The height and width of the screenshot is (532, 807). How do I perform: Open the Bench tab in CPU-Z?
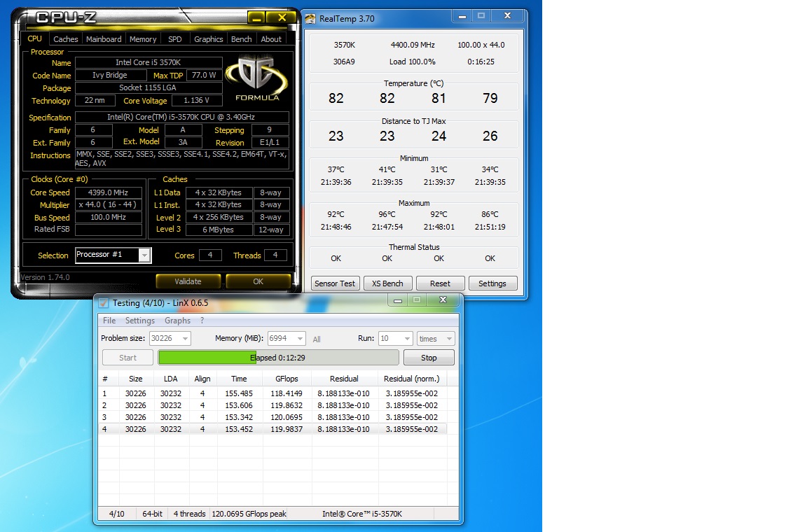(242, 39)
